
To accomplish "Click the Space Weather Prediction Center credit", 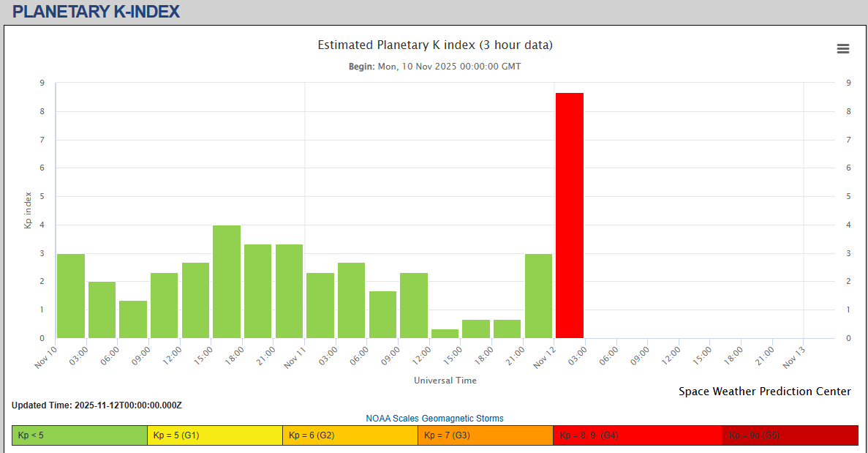I will 764,392.
